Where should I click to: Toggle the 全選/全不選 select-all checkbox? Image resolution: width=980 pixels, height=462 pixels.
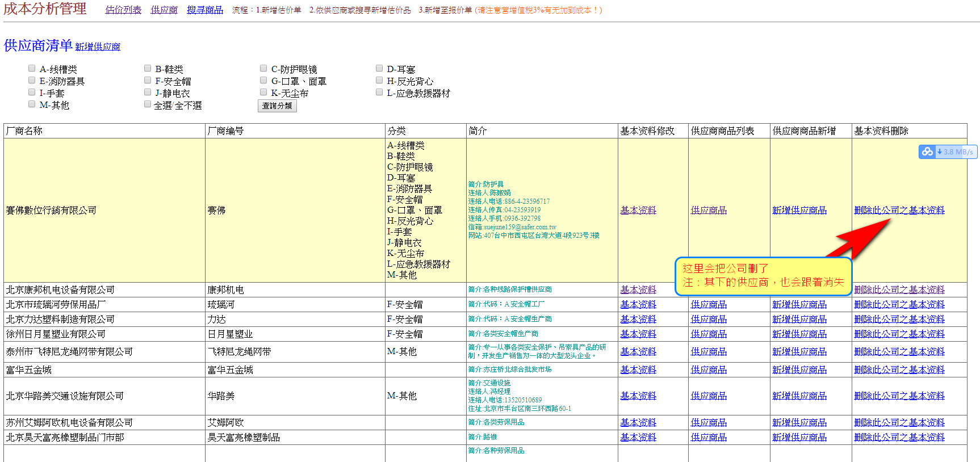(x=148, y=104)
